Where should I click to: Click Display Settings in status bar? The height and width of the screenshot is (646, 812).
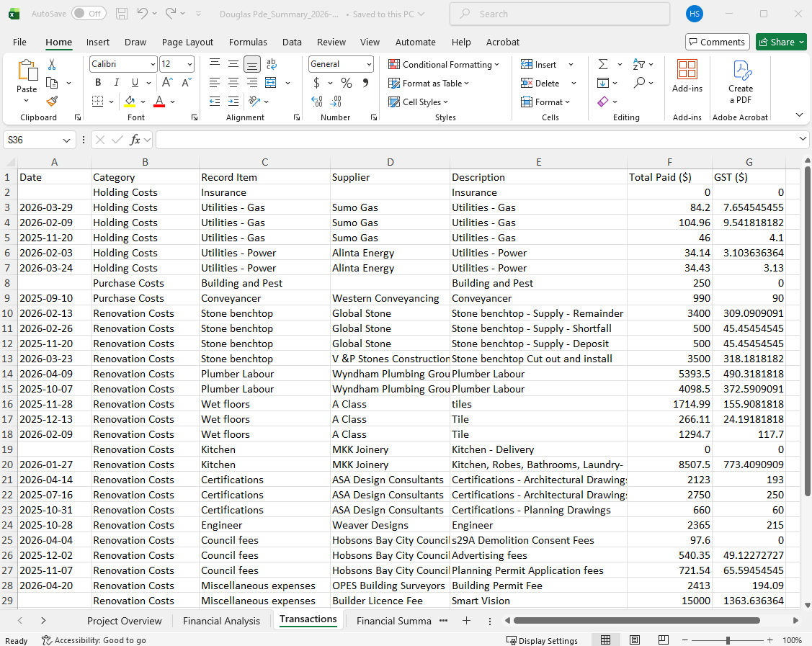543,640
